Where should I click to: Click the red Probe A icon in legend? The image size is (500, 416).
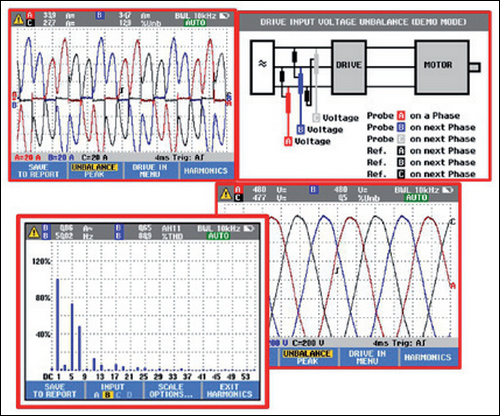[401, 116]
